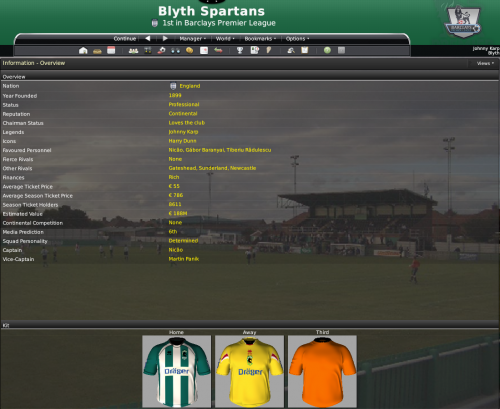
Task: Open vice-captain Martin Panik's profile
Action: [x=184, y=259]
